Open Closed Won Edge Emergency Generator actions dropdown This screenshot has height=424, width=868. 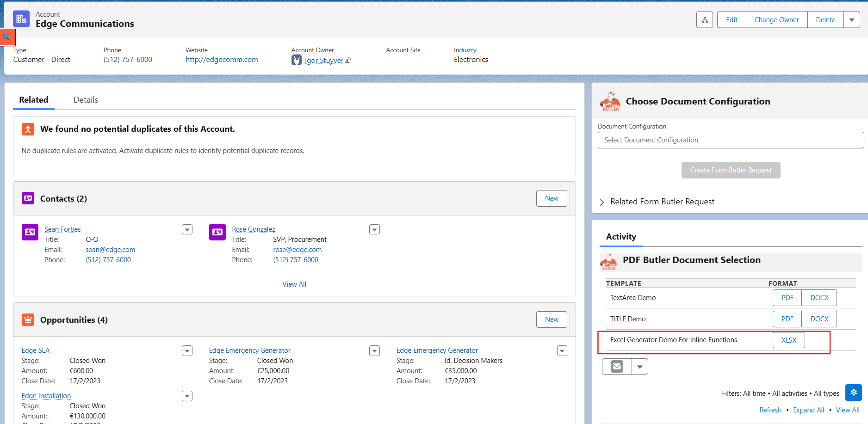374,351
